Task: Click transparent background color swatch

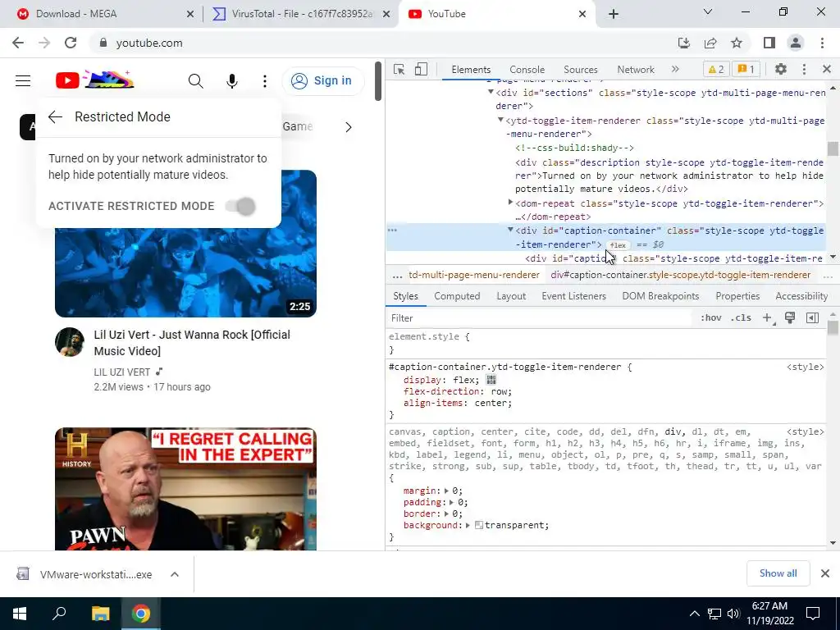Action: [479, 526]
